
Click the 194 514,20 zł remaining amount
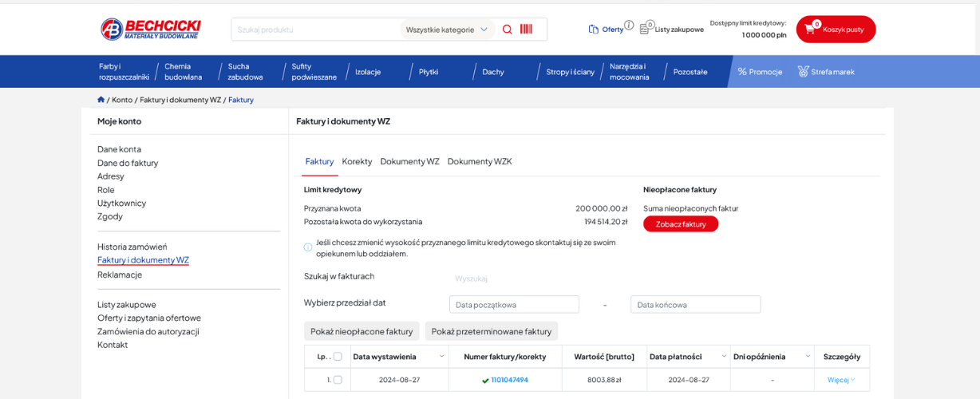point(606,222)
